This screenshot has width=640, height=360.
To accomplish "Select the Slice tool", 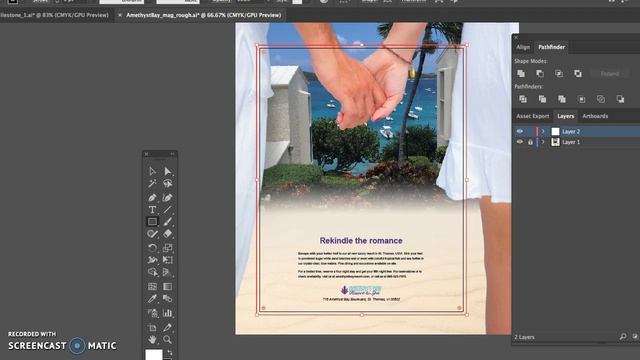I will pos(167,327).
